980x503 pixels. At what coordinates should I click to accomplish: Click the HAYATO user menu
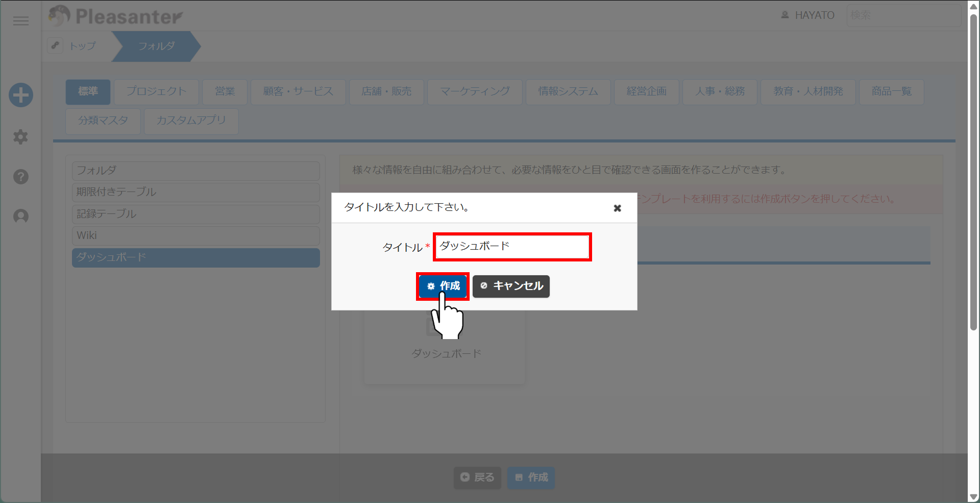click(807, 15)
